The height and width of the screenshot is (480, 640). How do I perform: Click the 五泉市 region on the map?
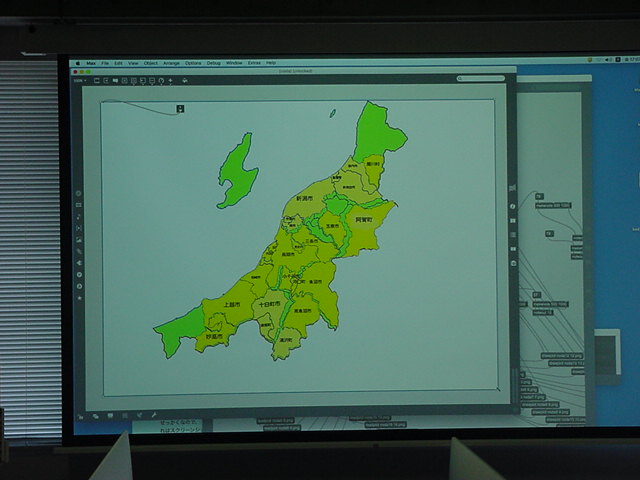tap(333, 226)
